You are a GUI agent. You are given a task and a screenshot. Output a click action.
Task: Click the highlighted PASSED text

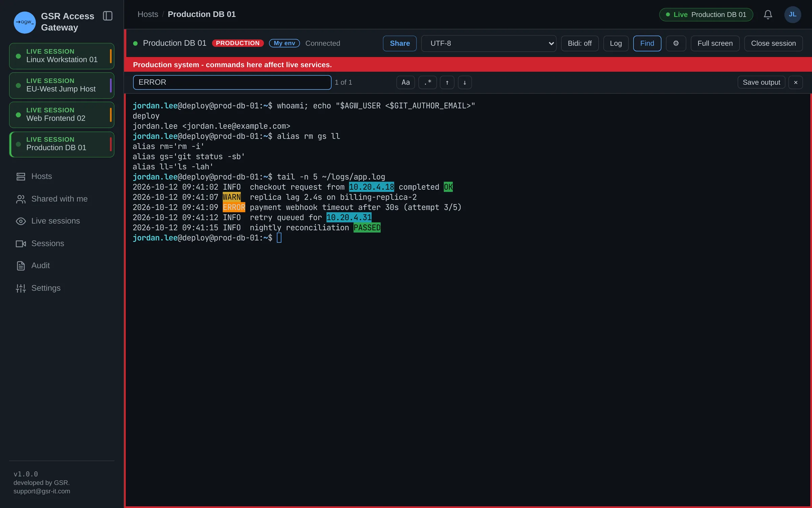[367, 228]
